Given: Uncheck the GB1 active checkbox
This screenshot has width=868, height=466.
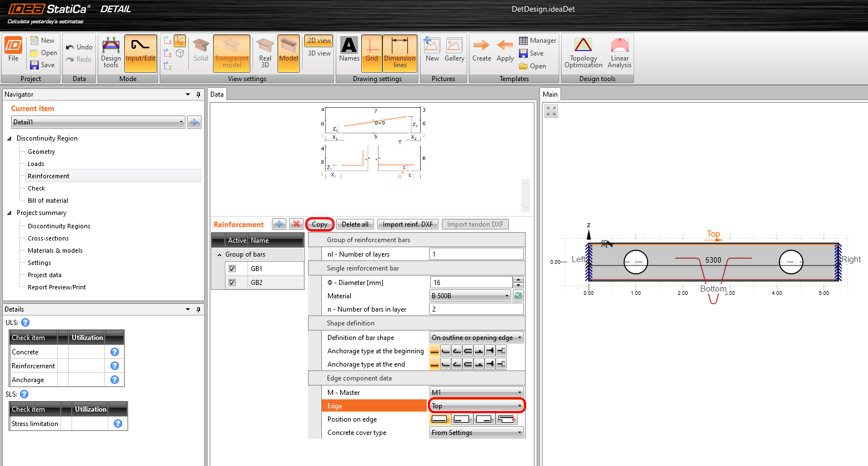Looking at the screenshot, I should click(233, 269).
